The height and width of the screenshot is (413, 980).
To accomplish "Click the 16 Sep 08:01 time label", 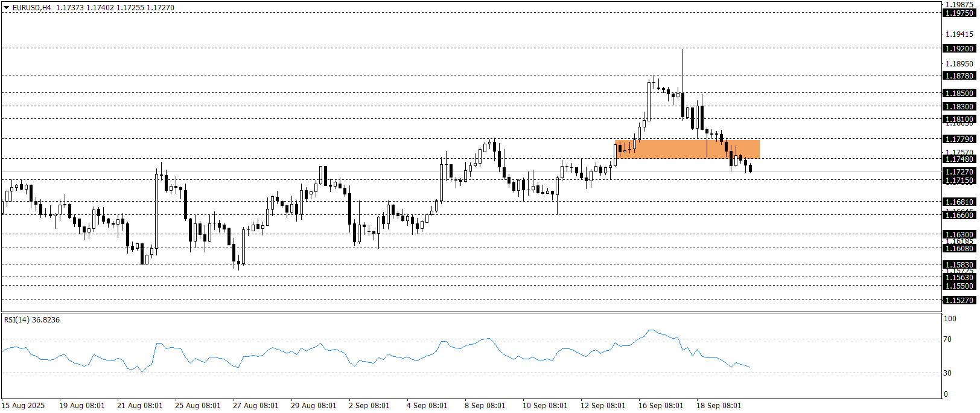I will click(x=661, y=405).
